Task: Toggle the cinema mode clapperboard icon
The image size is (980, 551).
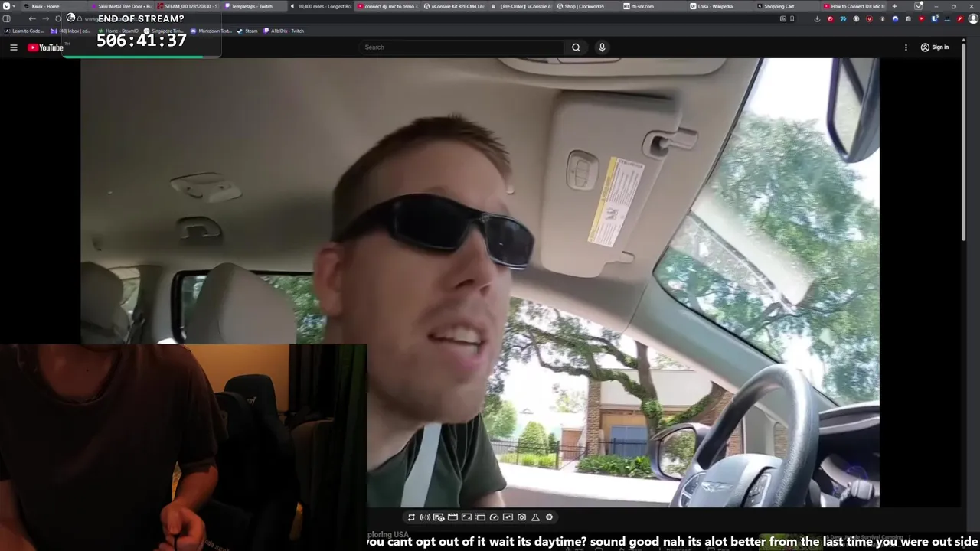Action: pos(452,517)
